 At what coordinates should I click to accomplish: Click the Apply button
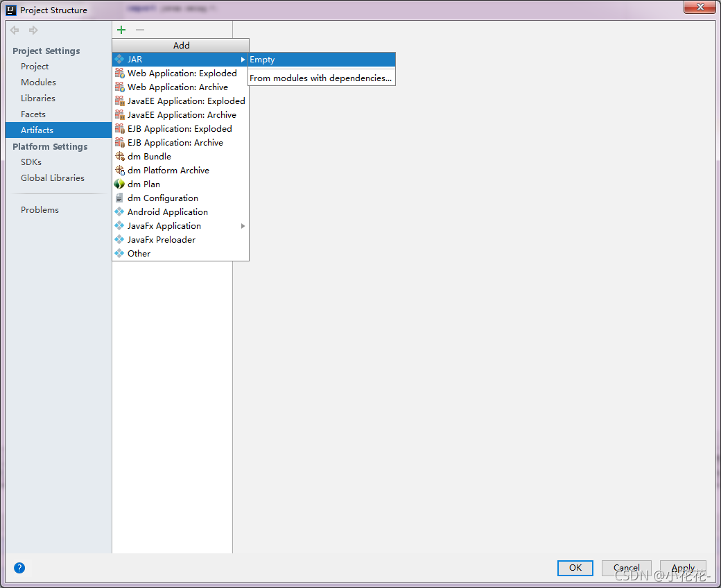click(x=683, y=568)
